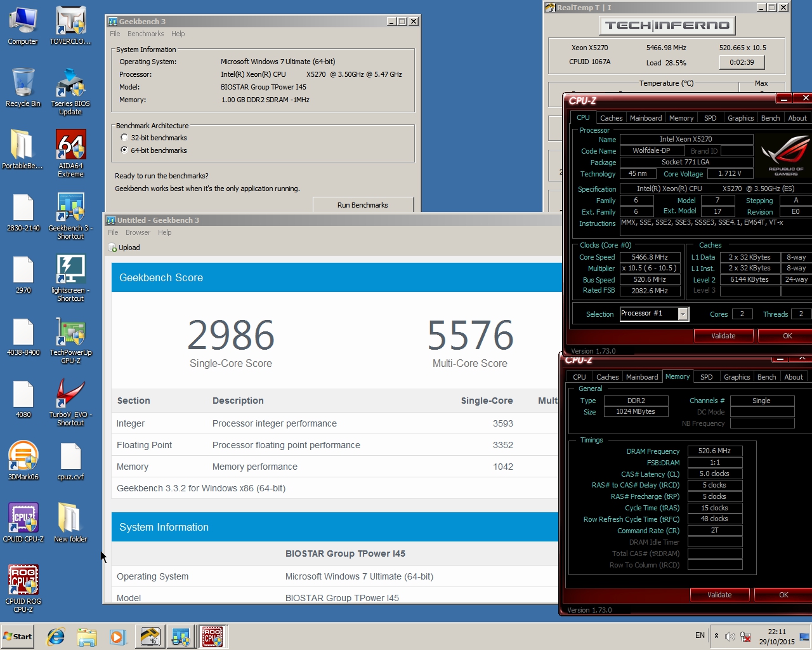The image size is (812, 650).
Task: Click the Run Benchmarks button
Action: point(363,205)
